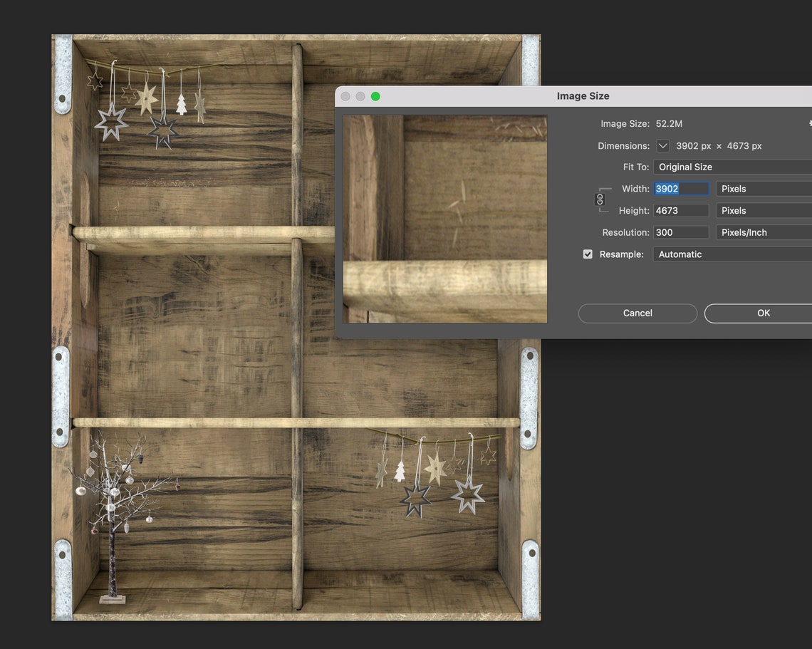Click the Width field showing 3902
The image size is (812, 649).
click(x=681, y=189)
